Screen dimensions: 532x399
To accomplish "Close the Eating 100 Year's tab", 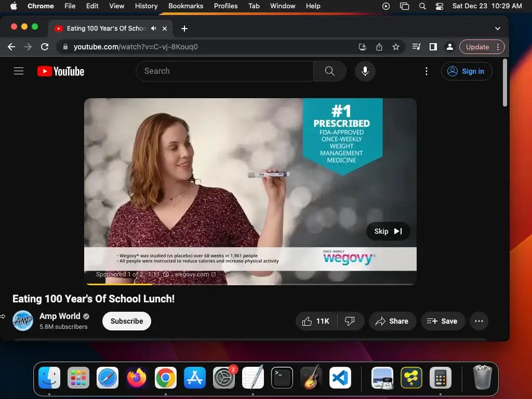I will (x=165, y=29).
